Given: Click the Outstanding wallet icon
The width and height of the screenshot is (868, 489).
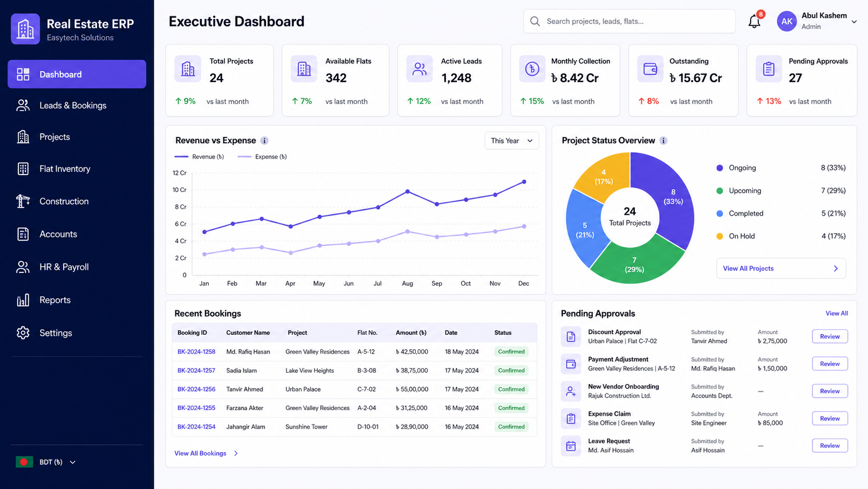Looking at the screenshot, I should point(650,69).
